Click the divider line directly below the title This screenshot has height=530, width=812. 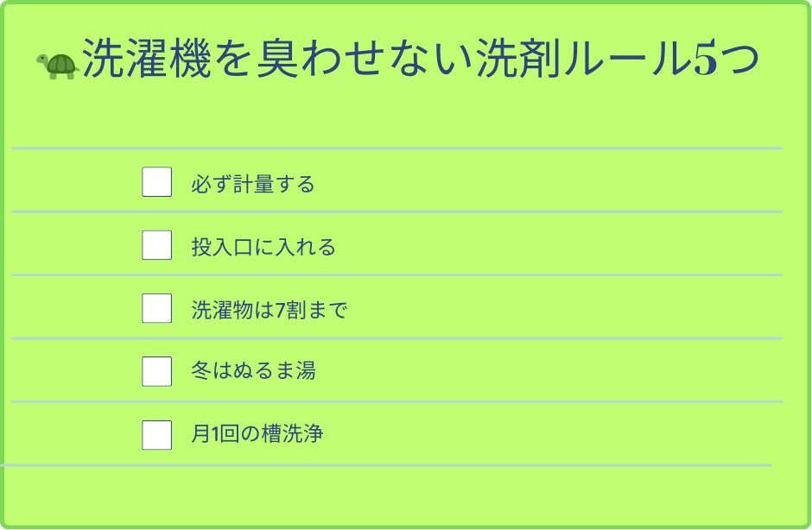tap(397, 148)
